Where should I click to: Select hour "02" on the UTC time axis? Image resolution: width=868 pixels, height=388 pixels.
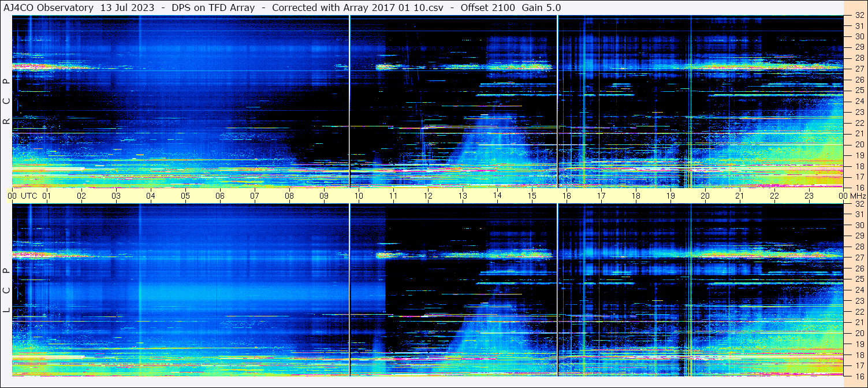[82, 196]
